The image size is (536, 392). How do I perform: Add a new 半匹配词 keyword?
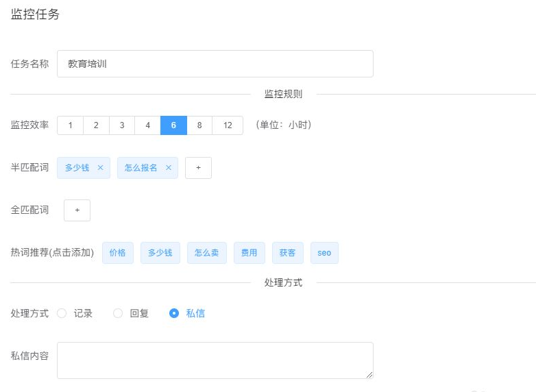[198, 168]
